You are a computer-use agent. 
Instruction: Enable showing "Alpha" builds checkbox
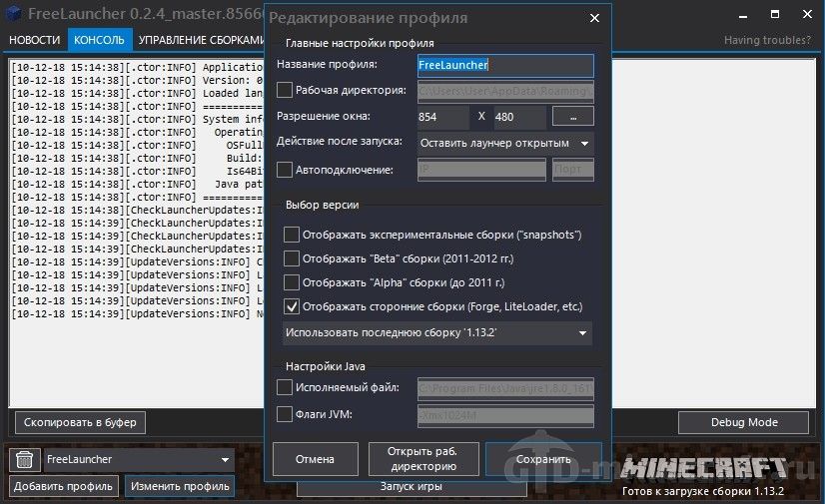click(292, 282)
